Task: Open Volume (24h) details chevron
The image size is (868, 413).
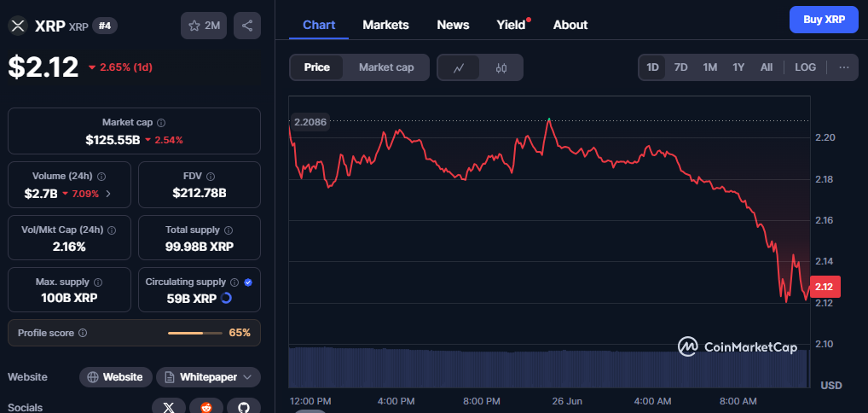Action: pyautogui.click(x=108, y=194)
